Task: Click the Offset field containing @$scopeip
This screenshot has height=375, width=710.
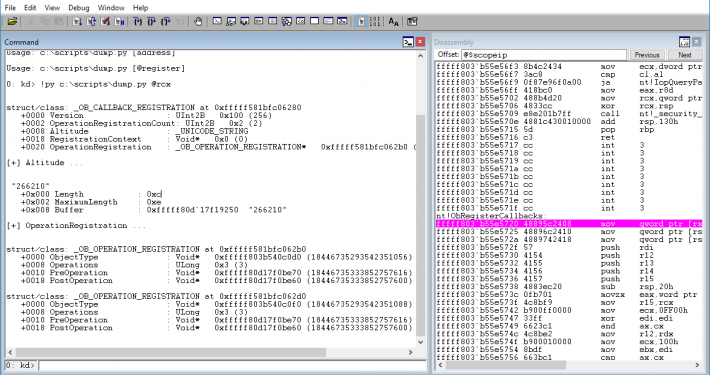Action: pos(543,55)
